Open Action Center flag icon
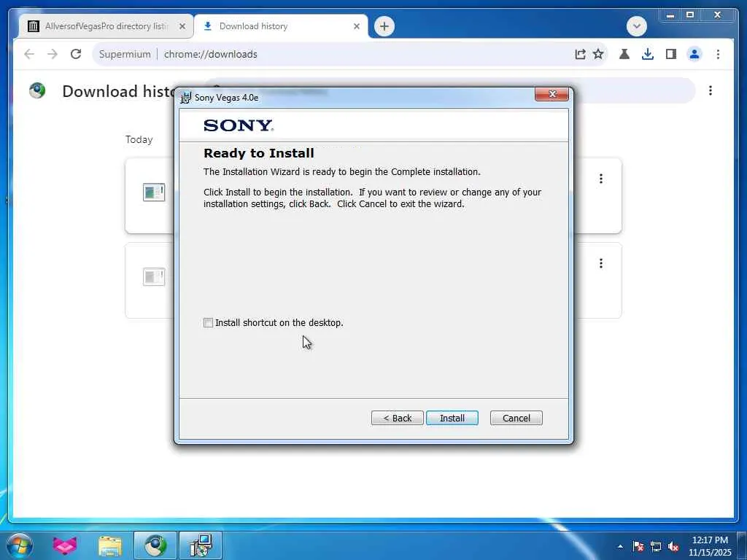 pos(638,546)
